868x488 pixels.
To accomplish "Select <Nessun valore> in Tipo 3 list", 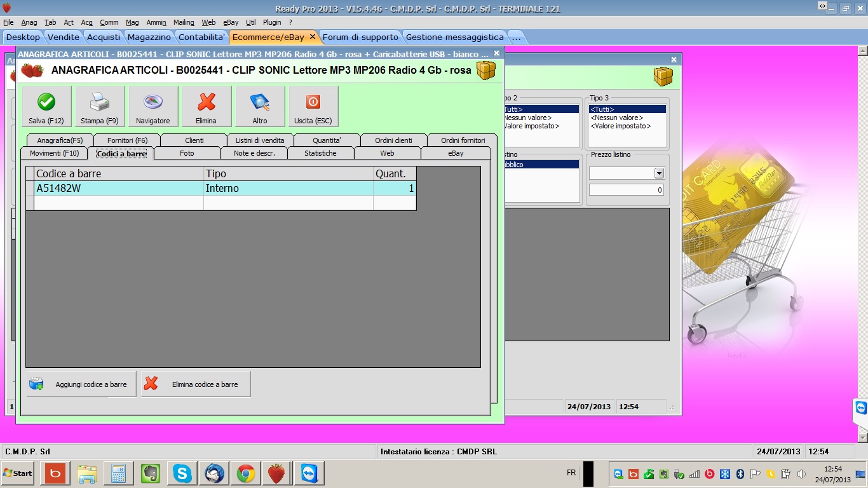I will point(627,118).
